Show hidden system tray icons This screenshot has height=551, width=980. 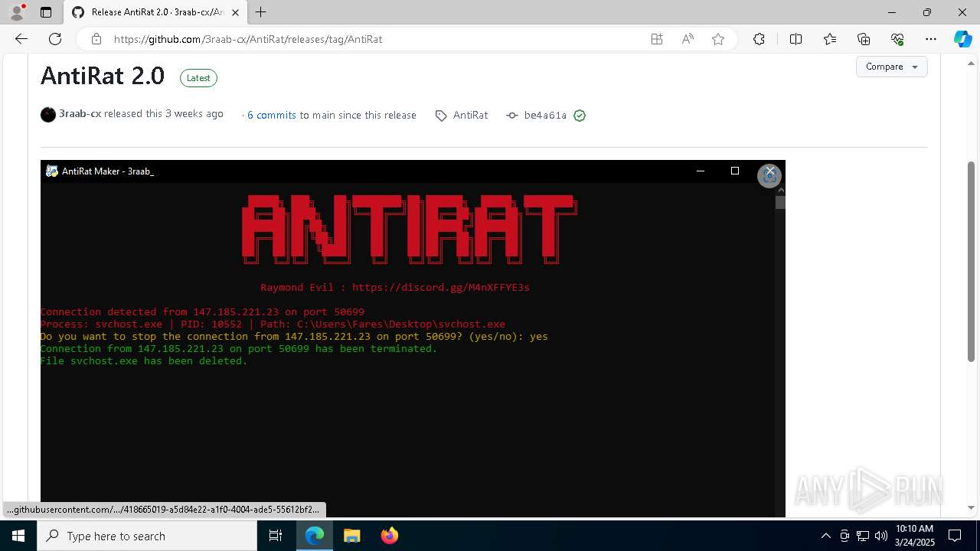click(x=825, y=536)
